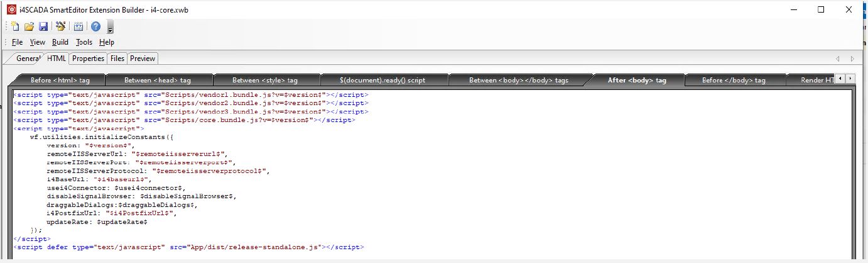This screenshot has width=868, height=263.
Task: Click the outer tab strip right outline arrow
Action: [x=852, y=59]
